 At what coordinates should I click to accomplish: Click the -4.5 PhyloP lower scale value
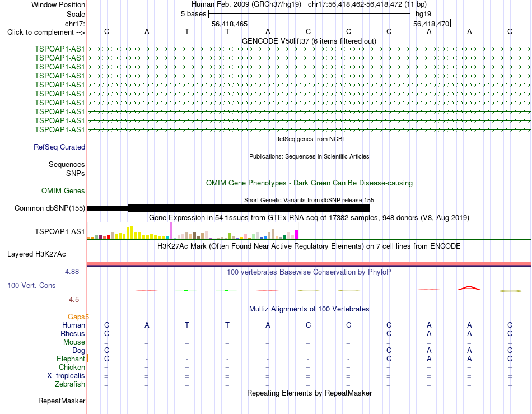(x=73, y=300)
